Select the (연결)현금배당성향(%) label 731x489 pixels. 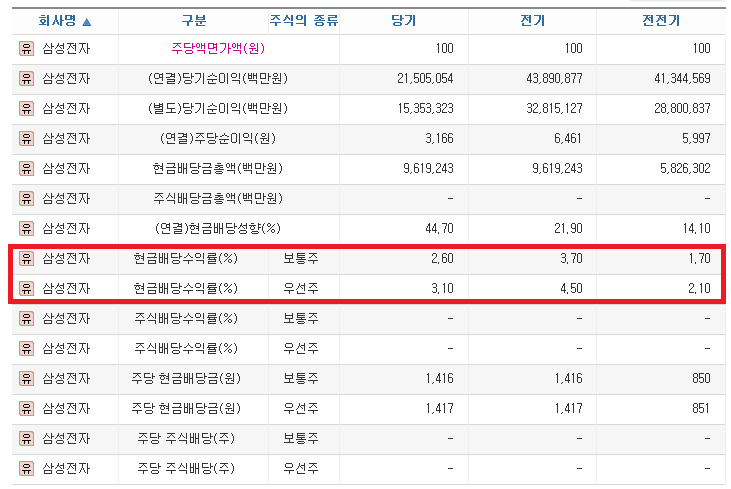pos(218,228)
